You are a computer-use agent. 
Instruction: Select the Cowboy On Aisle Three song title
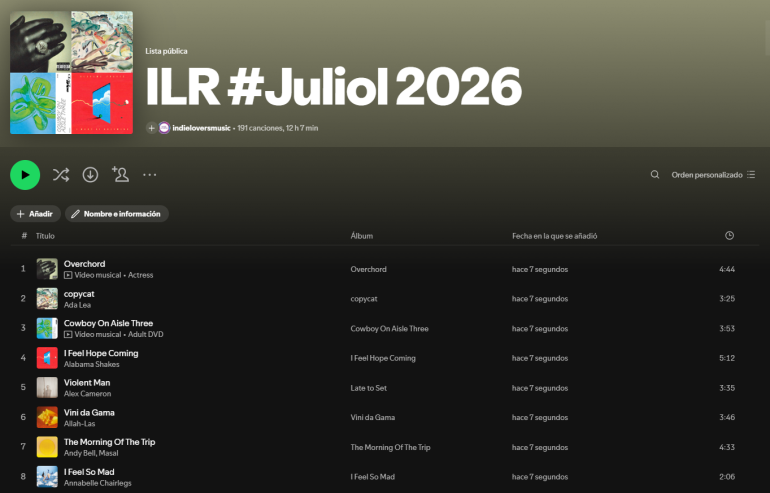pyautogui.click(x=109, y=323)
